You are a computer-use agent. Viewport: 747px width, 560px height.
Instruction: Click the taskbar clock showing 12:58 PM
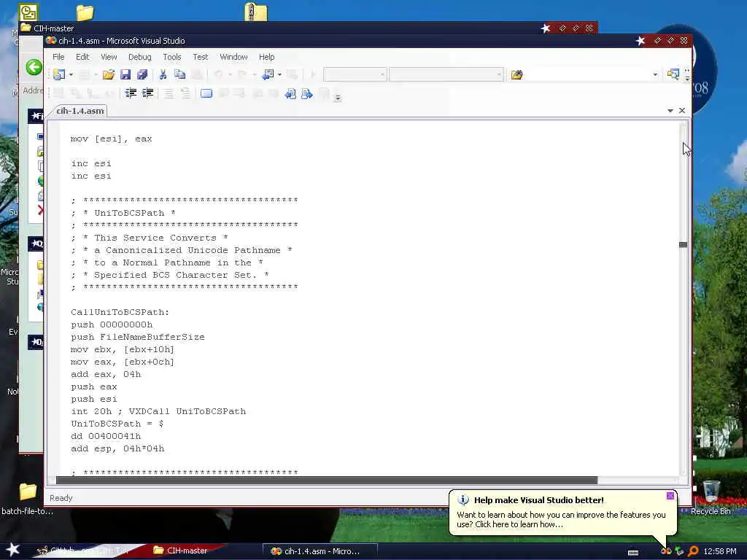(719, 551)
